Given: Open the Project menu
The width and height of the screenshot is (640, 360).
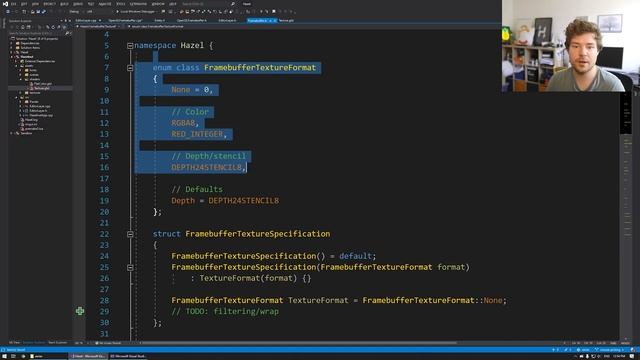Looking at the screenshot, I should pos(49,4).
